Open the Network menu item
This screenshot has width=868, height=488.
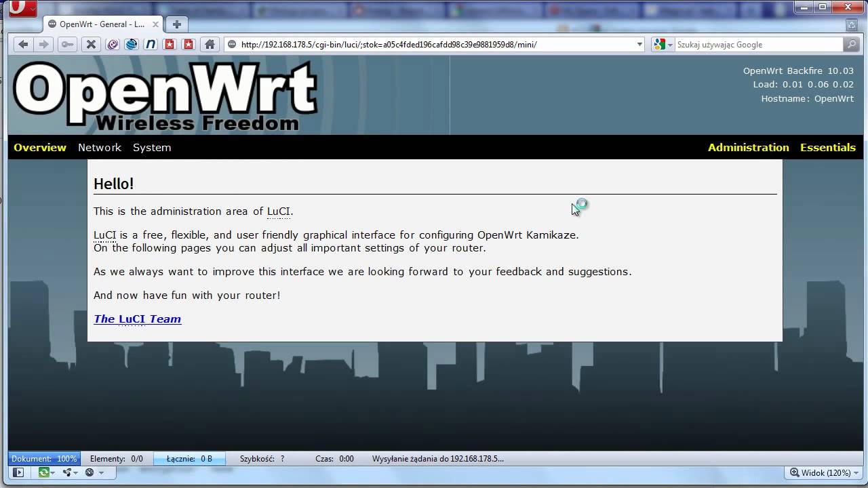coord(100,147)
